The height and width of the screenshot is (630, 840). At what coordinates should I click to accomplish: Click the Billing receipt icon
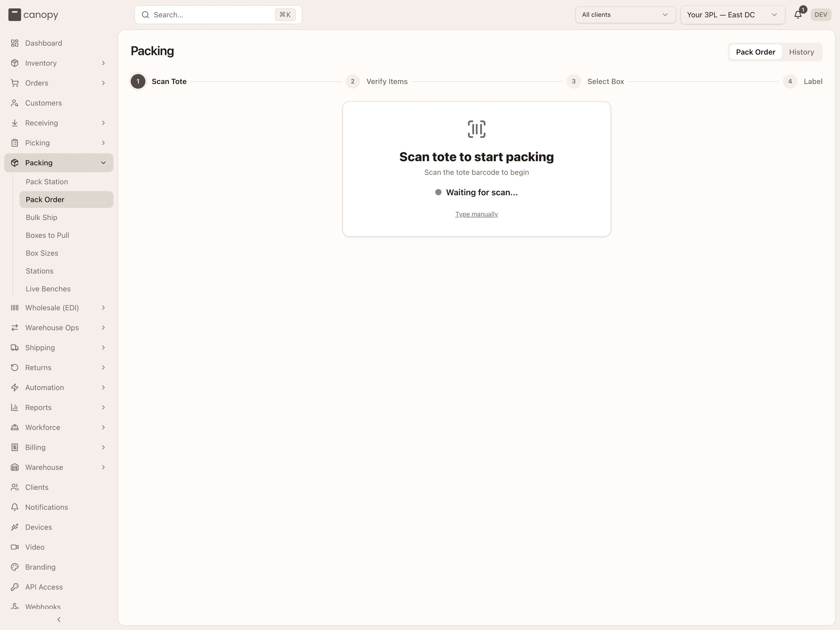pos(15,447)
